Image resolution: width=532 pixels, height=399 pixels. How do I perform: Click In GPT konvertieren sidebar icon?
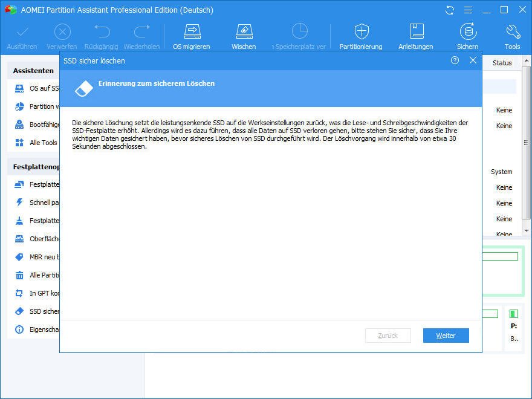pyautogui.click(x=19, y=293)
